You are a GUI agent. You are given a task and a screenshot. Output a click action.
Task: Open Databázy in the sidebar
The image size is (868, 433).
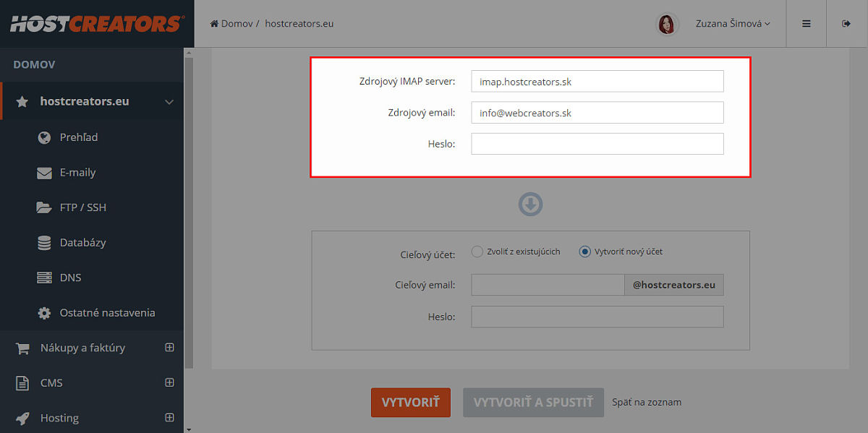coord(82,243)
